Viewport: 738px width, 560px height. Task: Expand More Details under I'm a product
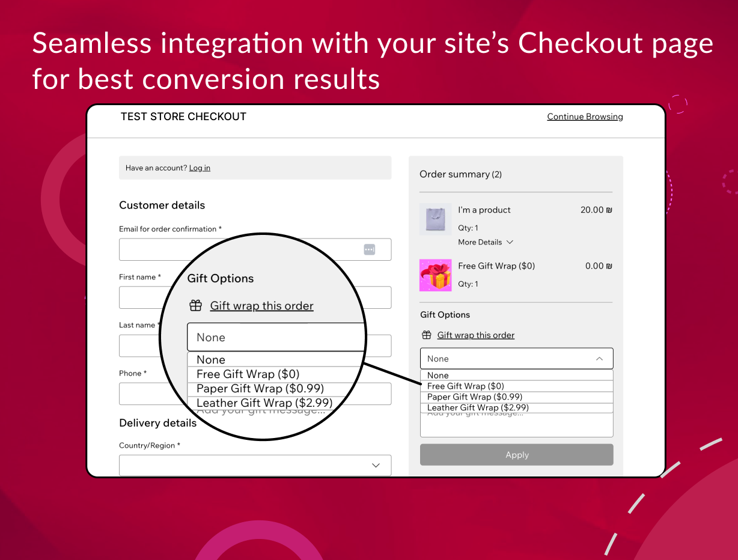click(x=486, y=242)
